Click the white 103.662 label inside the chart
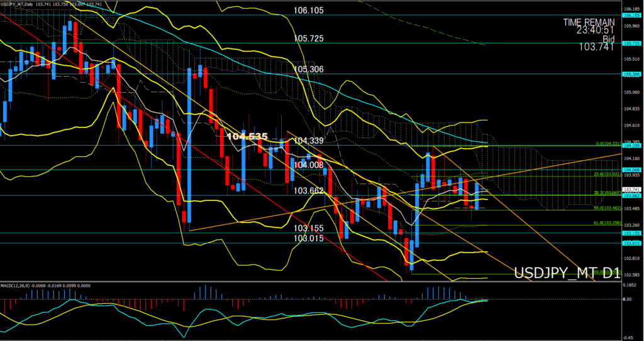Screen dimensions: 644x341 click(308, 191)
